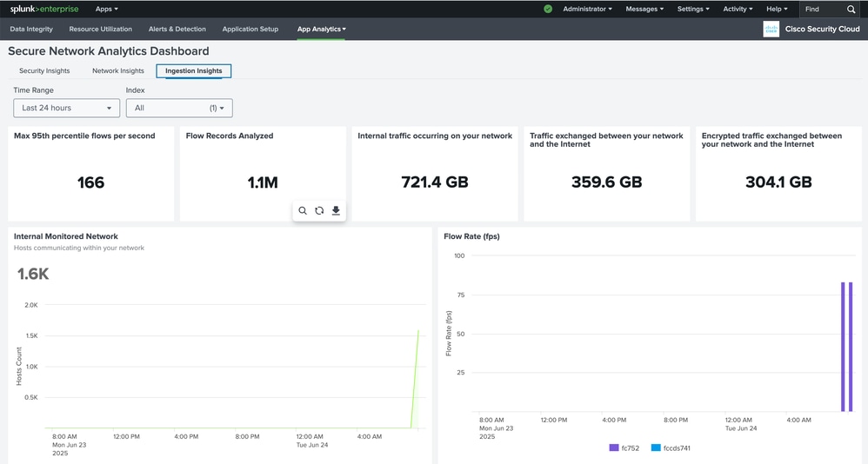Click the Splunk enterprise logo
Image resolution: width=868 pixels, height=464 pixels.
(44, 9)
